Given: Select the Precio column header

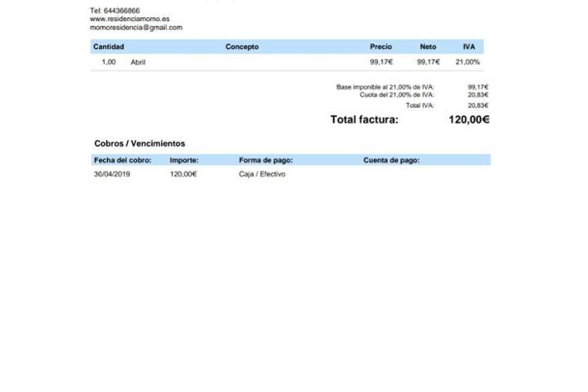Looking at the screenshot, I should coord(381,47).
